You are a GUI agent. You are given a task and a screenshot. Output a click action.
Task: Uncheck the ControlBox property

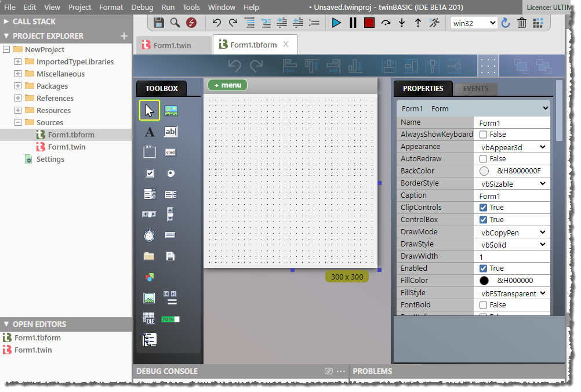[x=483, y=220]
